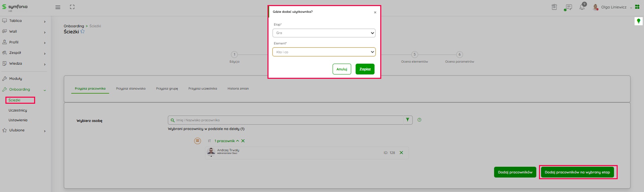Screen dimensions: 644x192
Task: Switch to Historia zmian tab
Action: [238, 89]
